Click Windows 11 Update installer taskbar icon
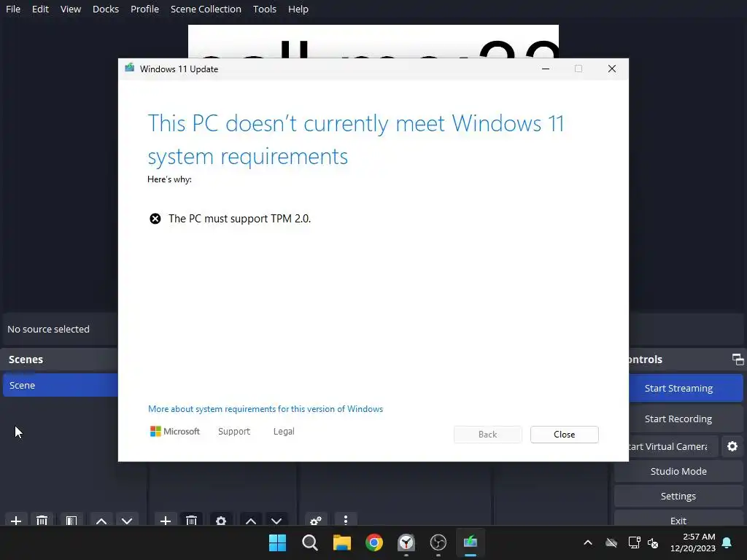The width and height of the screenshot is (747, 560). (x=471, y=542)
